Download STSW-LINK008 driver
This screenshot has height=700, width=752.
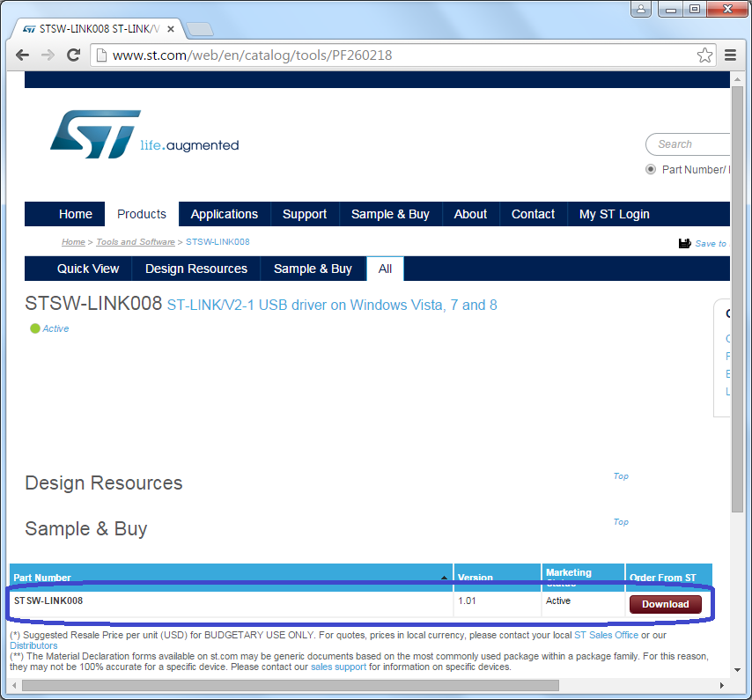click(x=665, y=605)
